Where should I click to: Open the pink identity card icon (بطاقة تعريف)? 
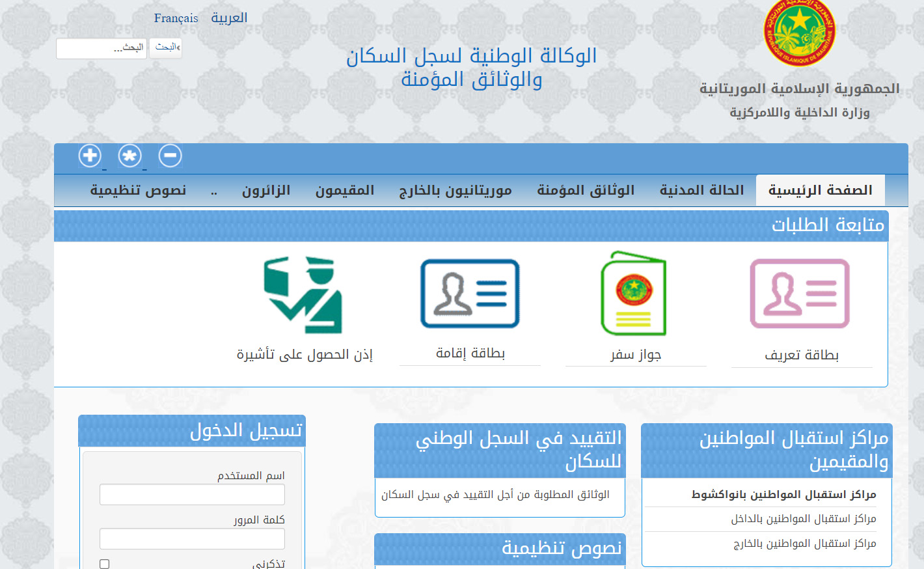tap(800, 294)
